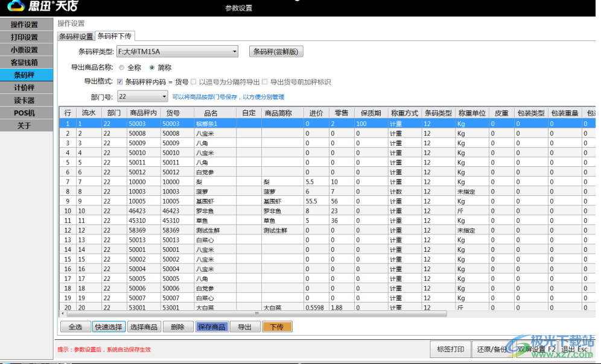
Task: Click the orange 下传 button
Action: pyautogui.click(x=277, y=327)
